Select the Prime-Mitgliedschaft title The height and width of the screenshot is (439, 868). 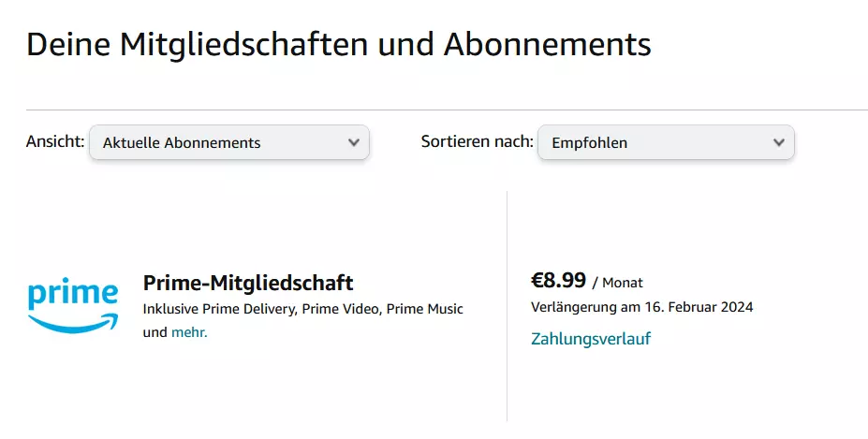click(248, 283)
